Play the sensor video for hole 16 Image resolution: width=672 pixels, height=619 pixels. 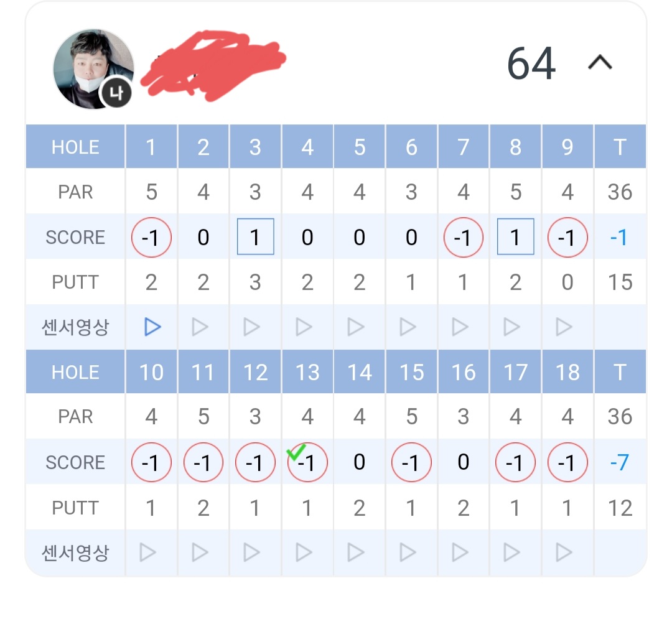460,552
